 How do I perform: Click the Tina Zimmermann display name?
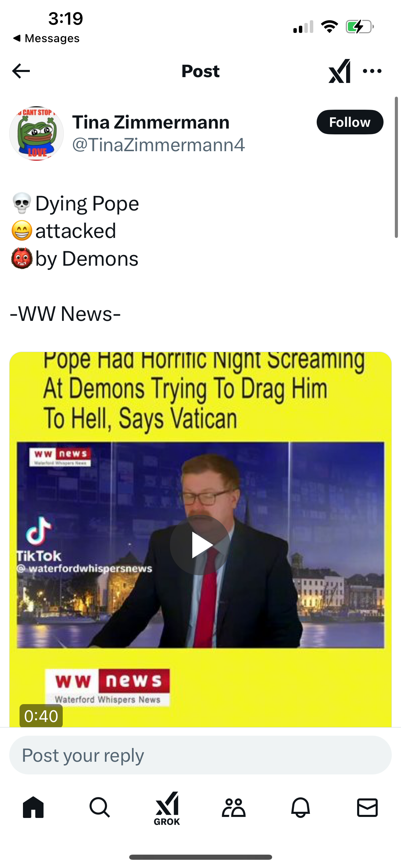click(x=151, y=122)
